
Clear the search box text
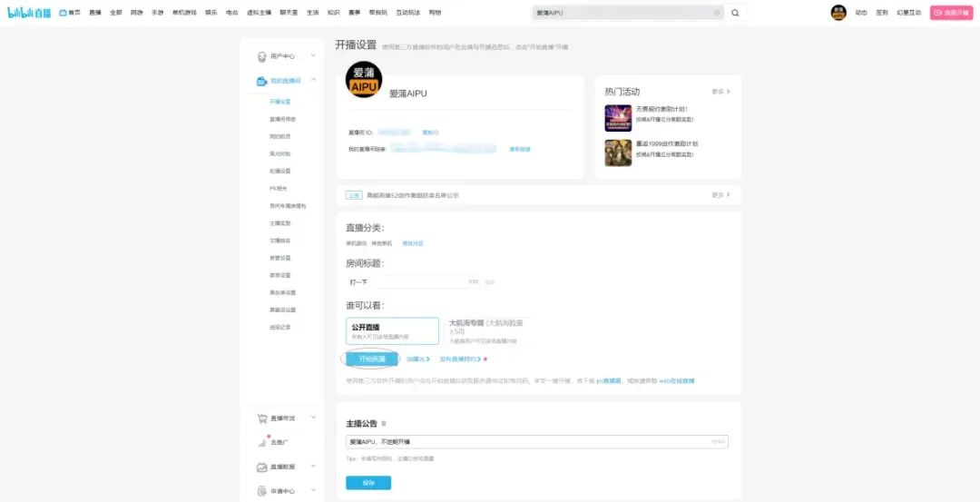(716, 13)
